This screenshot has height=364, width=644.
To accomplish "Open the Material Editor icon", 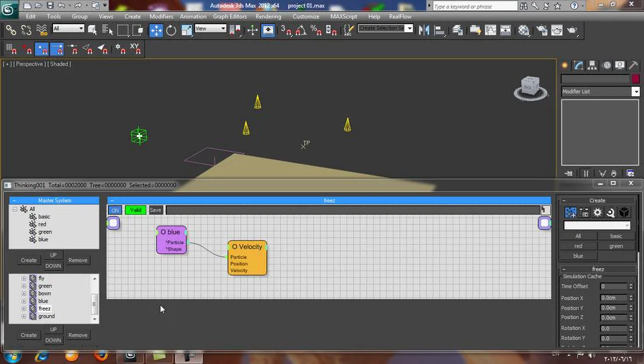I will [x=524, y=30].
